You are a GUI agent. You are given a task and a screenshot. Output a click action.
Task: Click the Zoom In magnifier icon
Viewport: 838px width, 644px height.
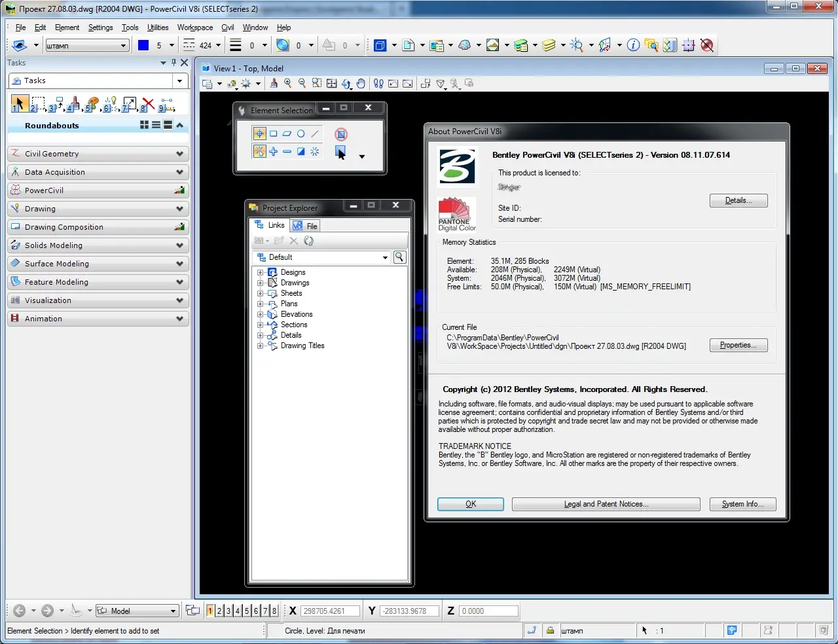click(288, 84)
